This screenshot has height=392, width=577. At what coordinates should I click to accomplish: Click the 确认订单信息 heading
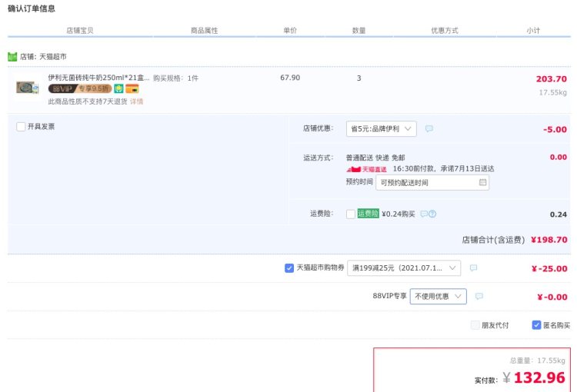click(x=32, y=8)
